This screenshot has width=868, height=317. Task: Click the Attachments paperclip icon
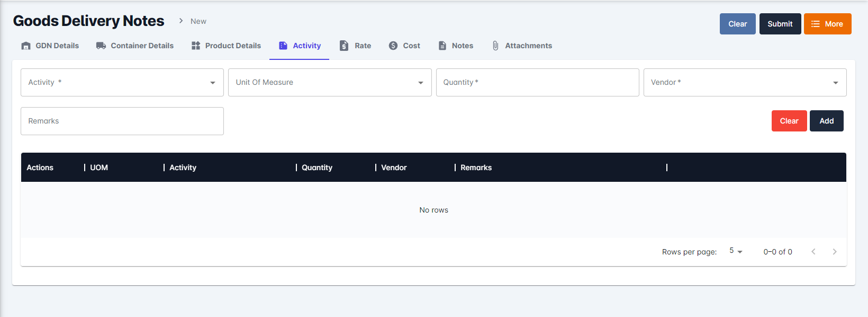(x=495, y=46)
